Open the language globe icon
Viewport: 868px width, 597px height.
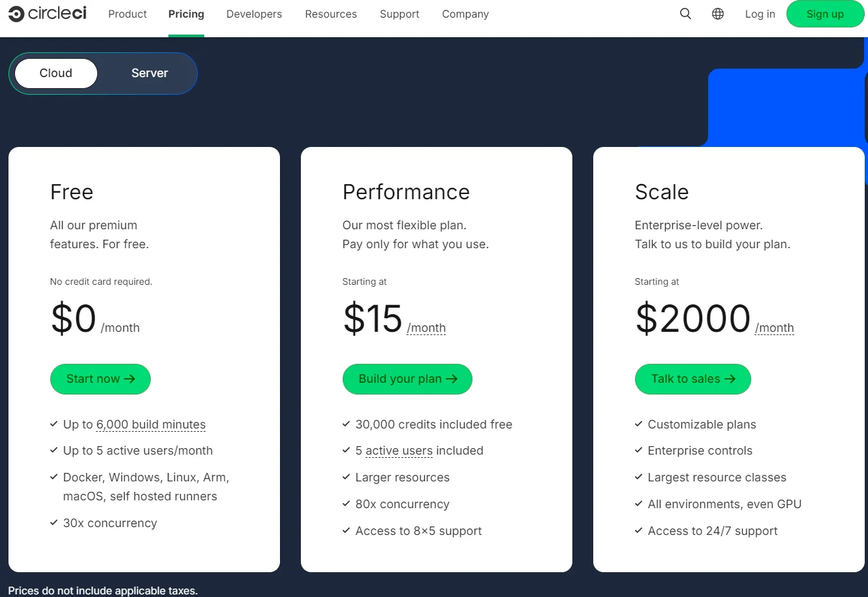tap(718, 14)
